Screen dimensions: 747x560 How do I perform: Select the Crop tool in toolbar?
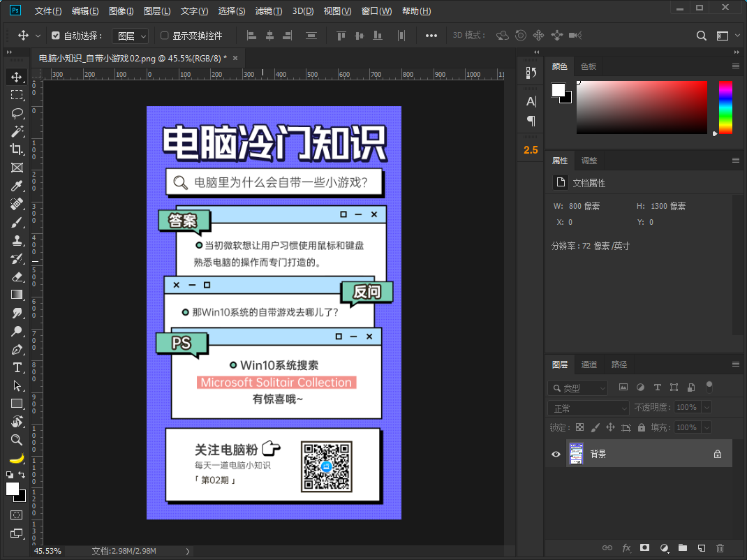point(17,149)
